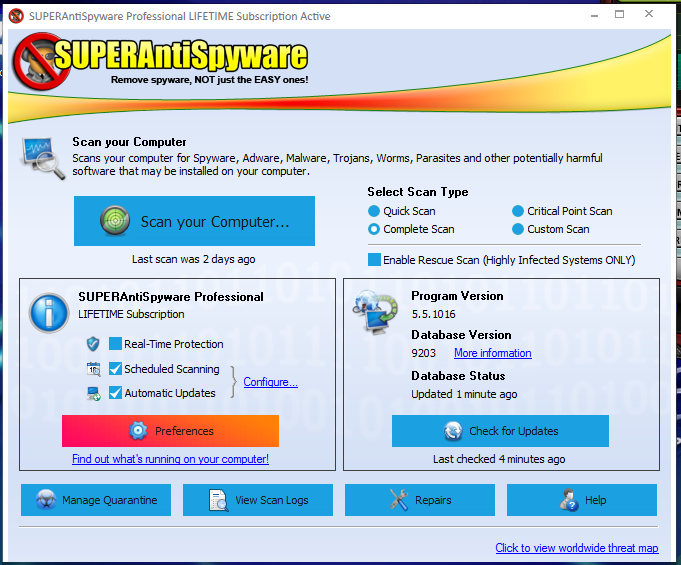Click the blue information circle icon
This screenshot has height=565, width=681.
[49, 313]
